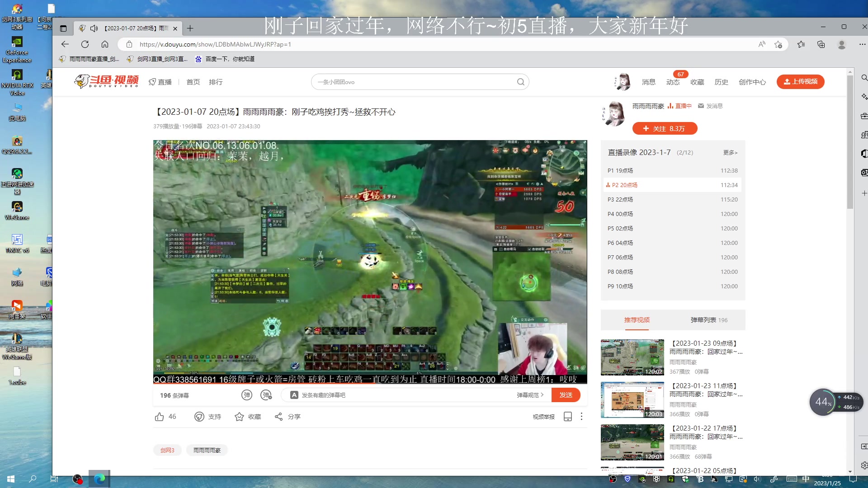This screenshot has height=488, width=868.
Task: Open the 雨雨雨雨豪 uploader name link
Action: click(648, 106)
